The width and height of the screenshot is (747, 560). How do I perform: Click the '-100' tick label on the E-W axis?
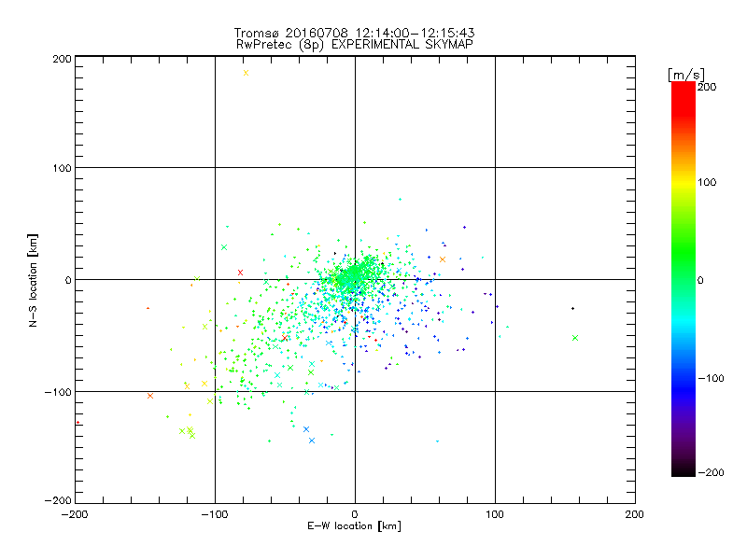[x=215, y=514]
